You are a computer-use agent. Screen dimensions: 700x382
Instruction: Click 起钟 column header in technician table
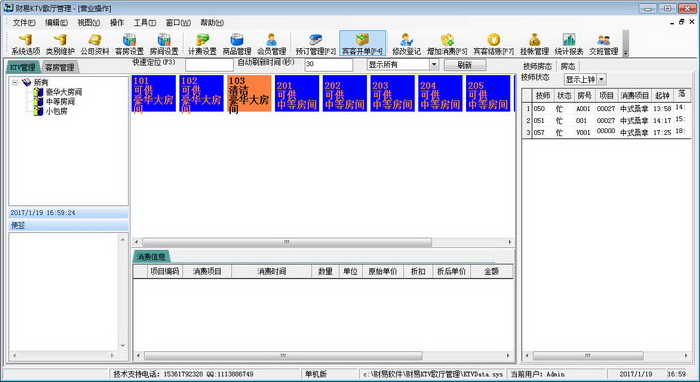[x=662, y=96]
